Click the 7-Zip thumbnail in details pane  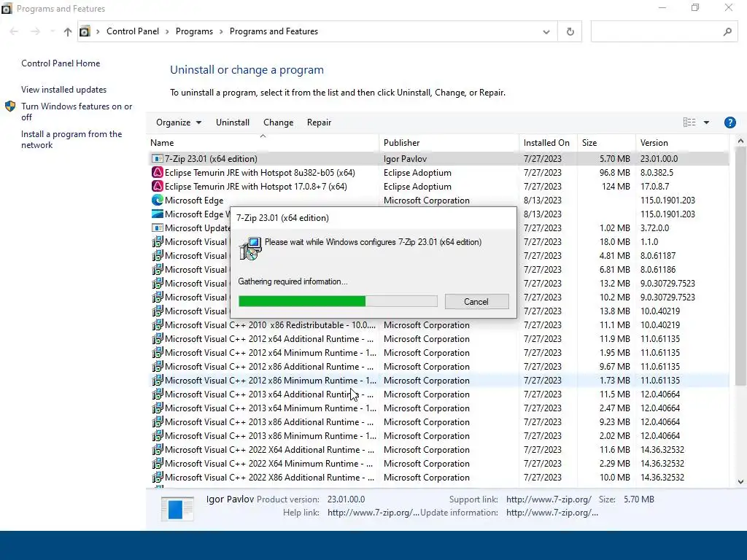tap(177, 508)
